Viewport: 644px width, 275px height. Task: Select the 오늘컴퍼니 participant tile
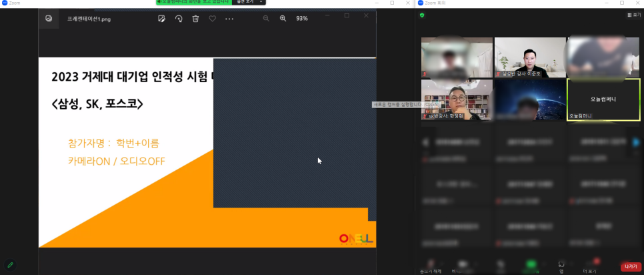pyautogui.click(x=603, y=99)
